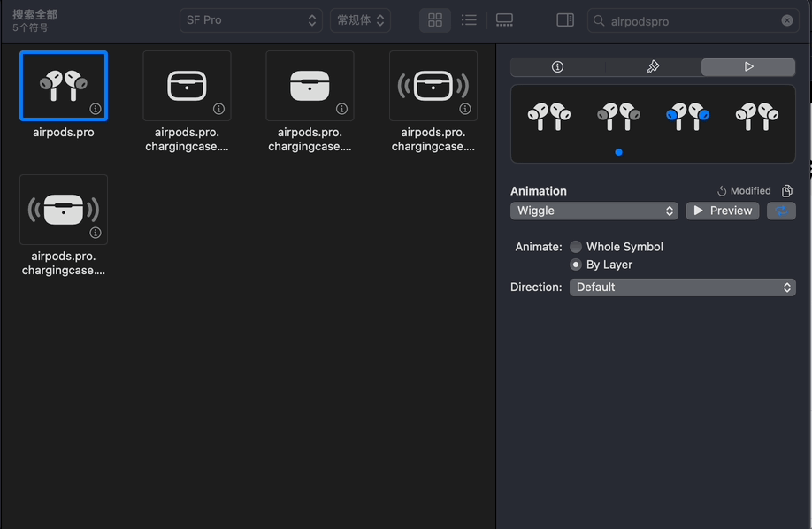812x529 pixels.
Task: Select filled wireless charging case symbol
Action: coord(64,210)
